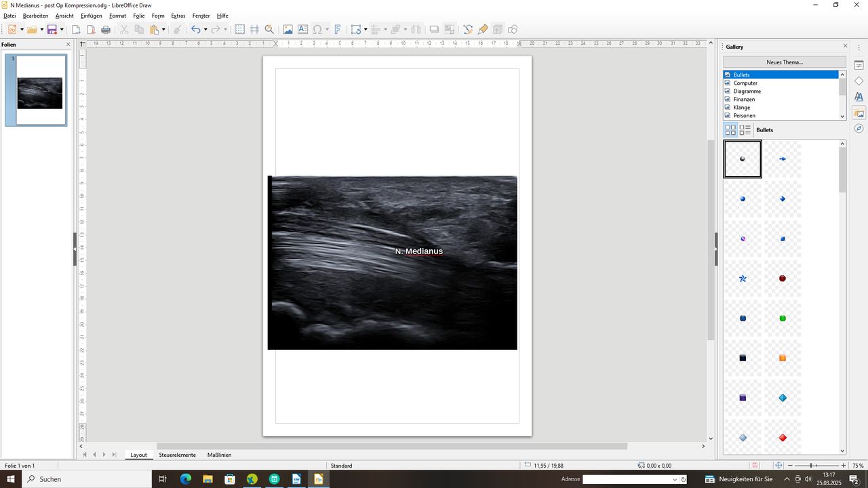Open the Shapes sidebar diamond icon
Screen dimensions: 868x488
(859, 81)
